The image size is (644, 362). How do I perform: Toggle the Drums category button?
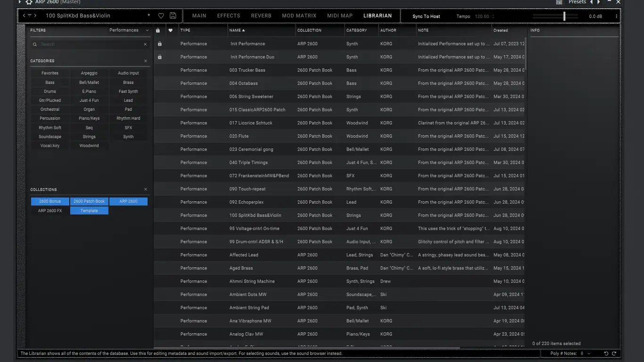50,91
